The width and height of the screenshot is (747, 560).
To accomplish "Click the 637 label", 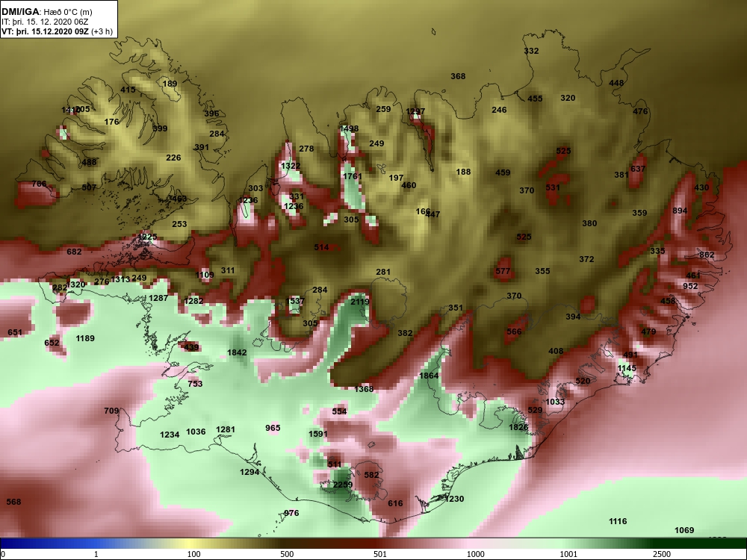I will coord(638,169).
